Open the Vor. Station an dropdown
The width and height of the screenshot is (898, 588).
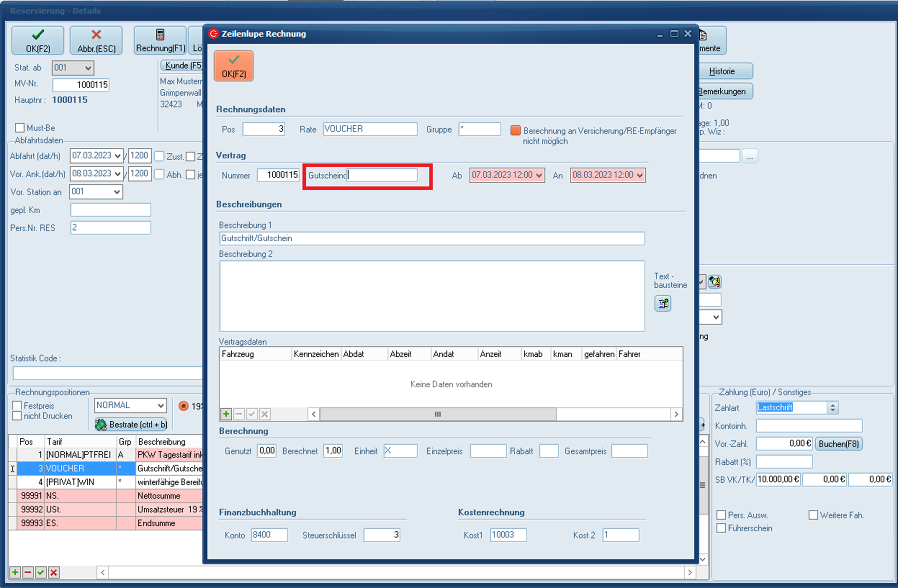point(117,192)
